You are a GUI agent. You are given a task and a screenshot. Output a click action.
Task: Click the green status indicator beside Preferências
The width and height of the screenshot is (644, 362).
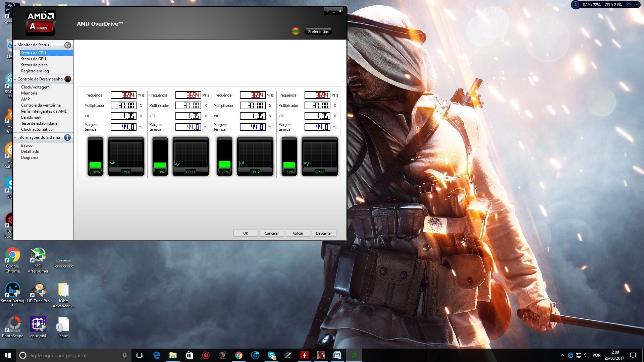point(296,31)
